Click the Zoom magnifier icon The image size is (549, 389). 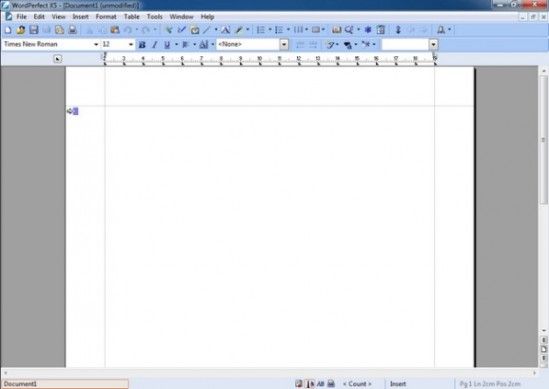349,30
